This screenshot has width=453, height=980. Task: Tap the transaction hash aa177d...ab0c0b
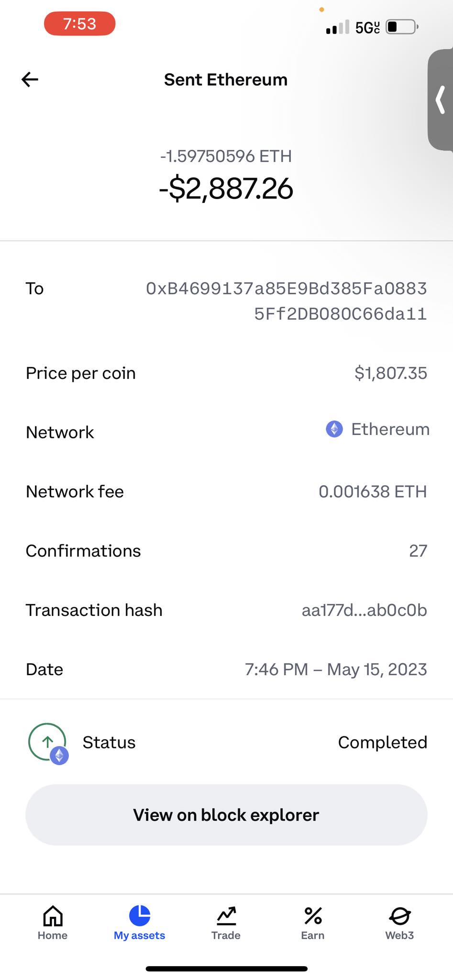coord(364,610)
